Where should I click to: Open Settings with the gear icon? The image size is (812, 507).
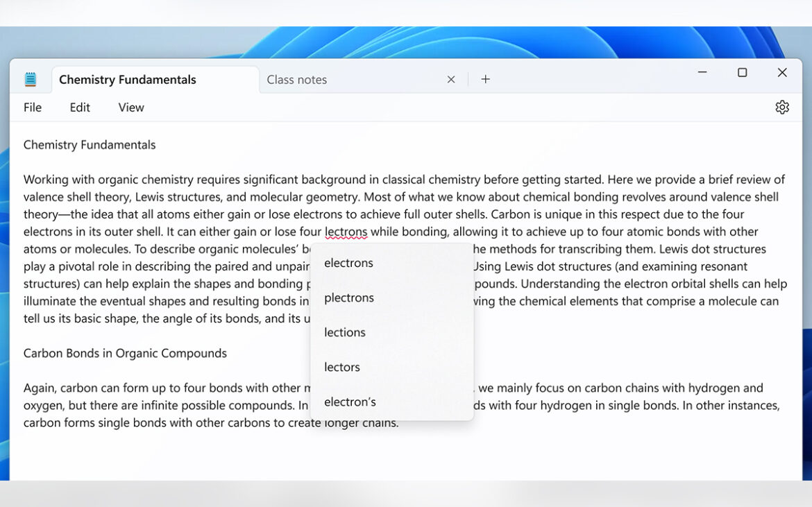pos(782,108)
